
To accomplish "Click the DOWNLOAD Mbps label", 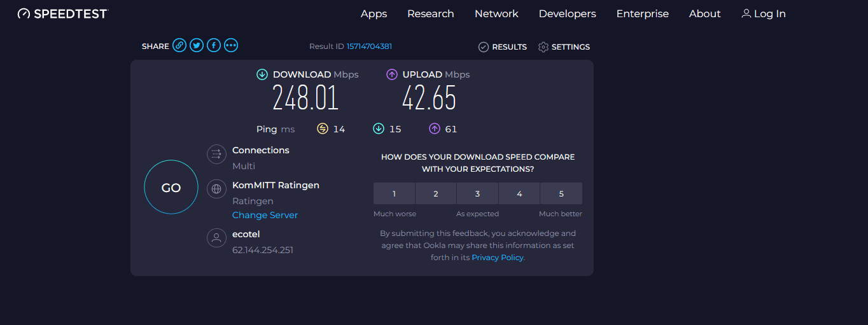I will click(316, 74).
